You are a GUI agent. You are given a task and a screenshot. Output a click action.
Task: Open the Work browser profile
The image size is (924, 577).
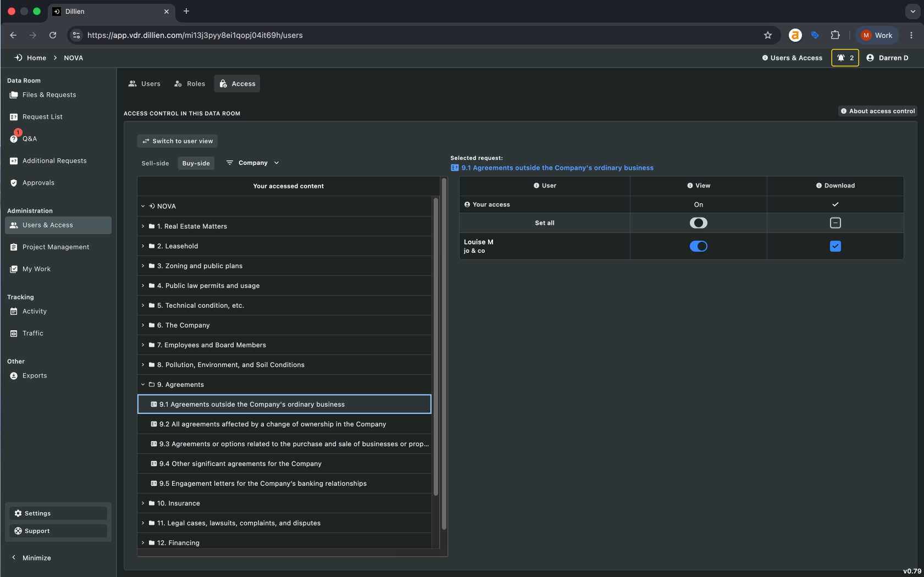click(877, 35)
